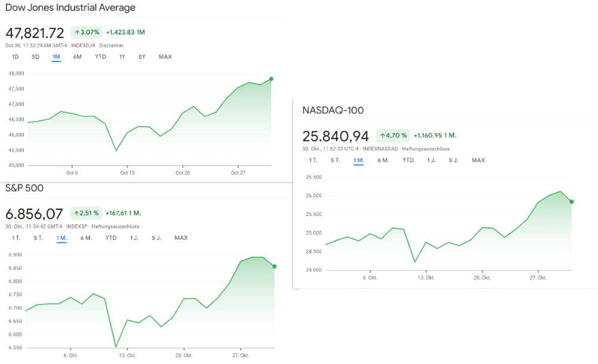This screenshot has height=364, width=598.
Task: Click the green up-arrow 3.07% badge
Action: tap(87, 32)
